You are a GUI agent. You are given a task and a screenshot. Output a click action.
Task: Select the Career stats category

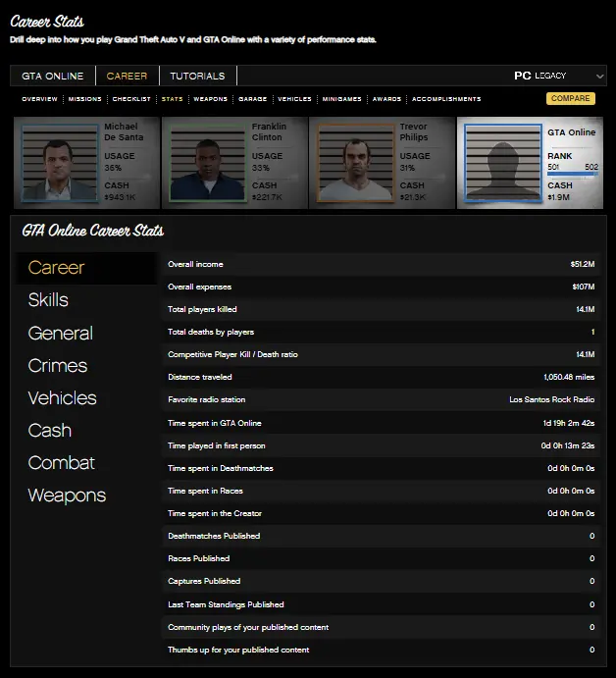click(x=86, y=268)
